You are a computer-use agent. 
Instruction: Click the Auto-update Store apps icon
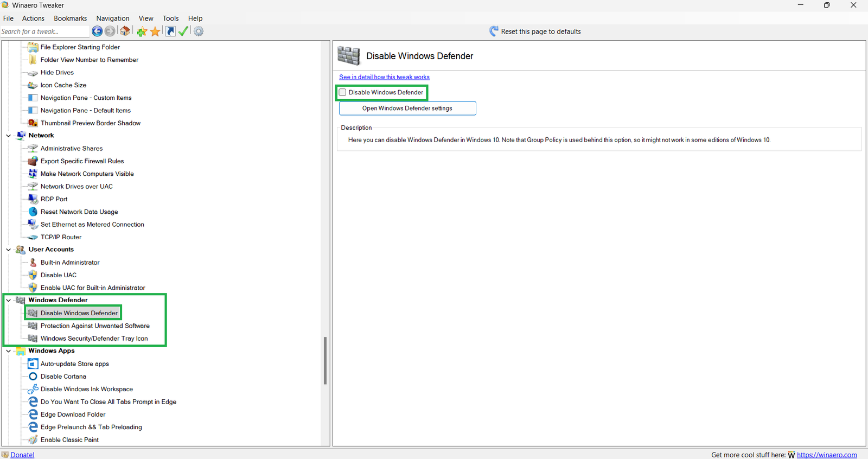[x=33, y=364]
